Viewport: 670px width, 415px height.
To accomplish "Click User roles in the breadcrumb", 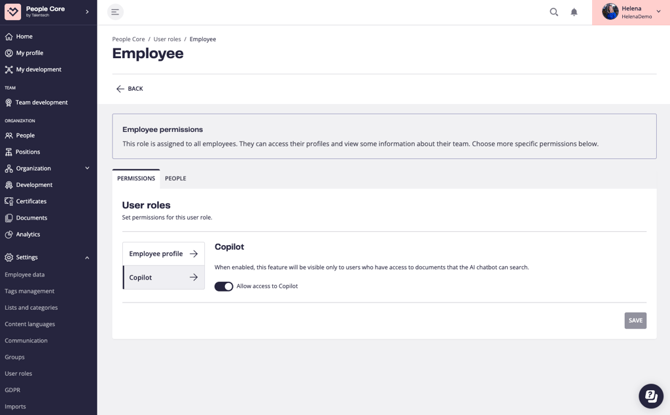I will coord(167,39).
